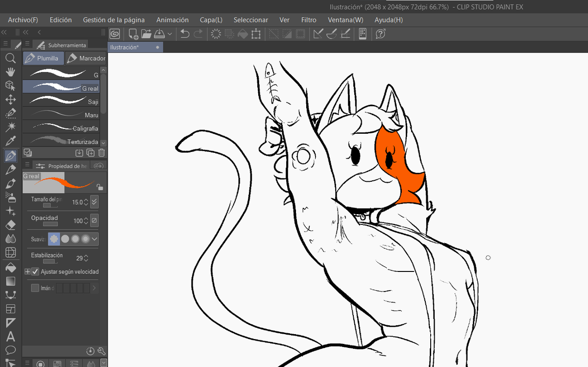Open opacity dynamics settings button
Image resolution: width=588 pixels, height=367 pixels.
point(95,221)
